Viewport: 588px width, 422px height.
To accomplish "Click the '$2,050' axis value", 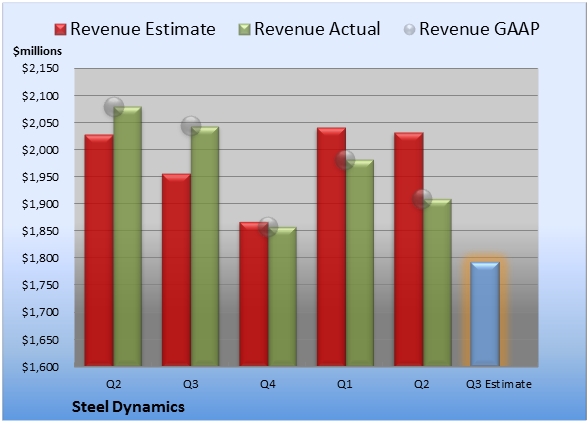I will (40, 123).
